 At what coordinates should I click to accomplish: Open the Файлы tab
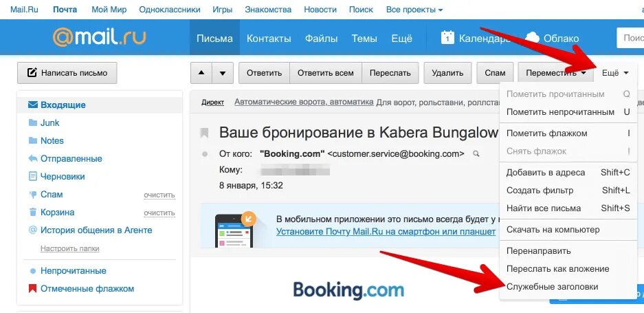click(321, 39)
